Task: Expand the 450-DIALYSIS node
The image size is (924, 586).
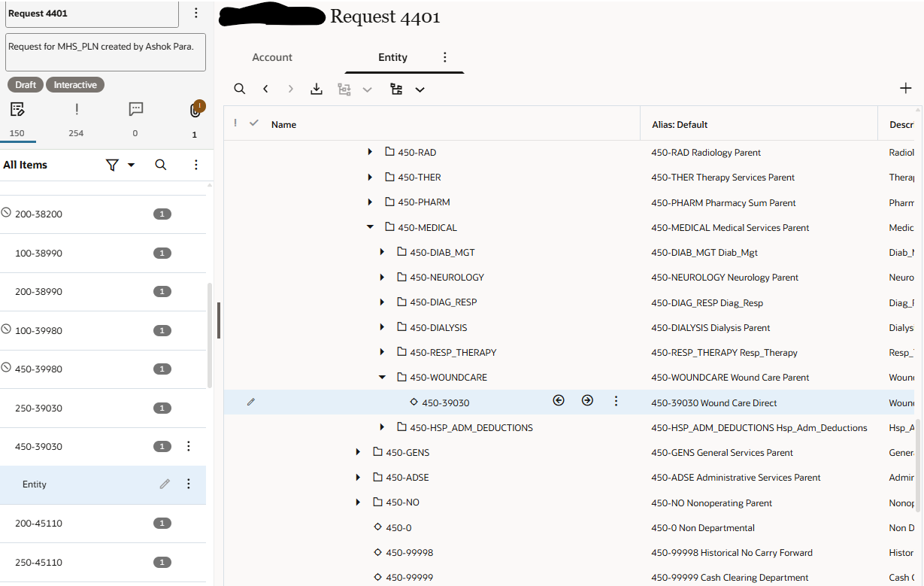Action: pos(382,327)
